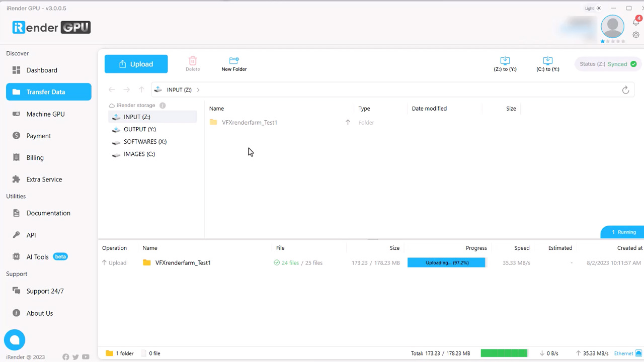Click the Uploading 97.2% progress bar
Viewport: 644px width, 362px height.
pos(446,262)
